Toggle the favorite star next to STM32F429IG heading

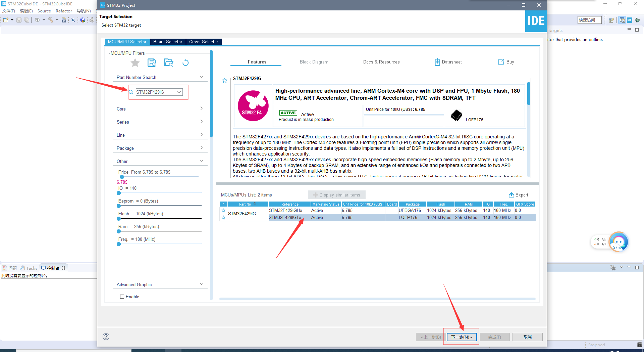224,80
